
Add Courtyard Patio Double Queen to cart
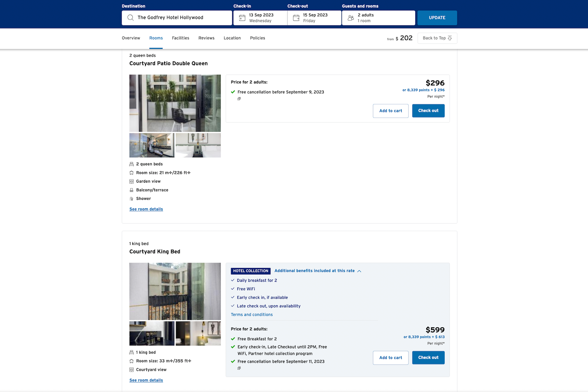[390, 111]
